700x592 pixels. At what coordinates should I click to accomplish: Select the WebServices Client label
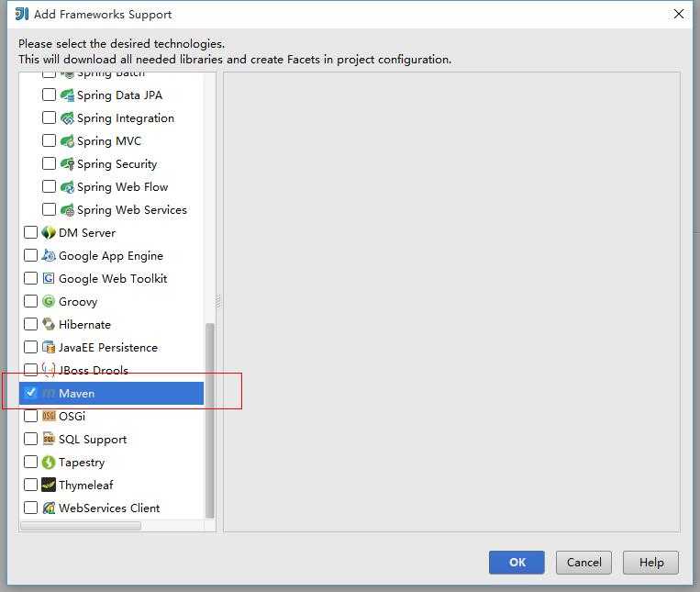tap(109, 508)
